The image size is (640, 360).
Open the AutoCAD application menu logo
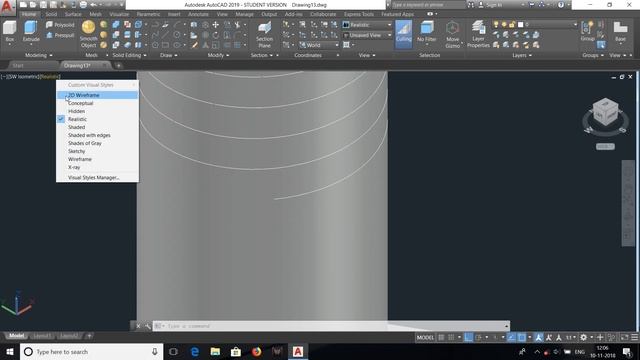pos(7,7)
